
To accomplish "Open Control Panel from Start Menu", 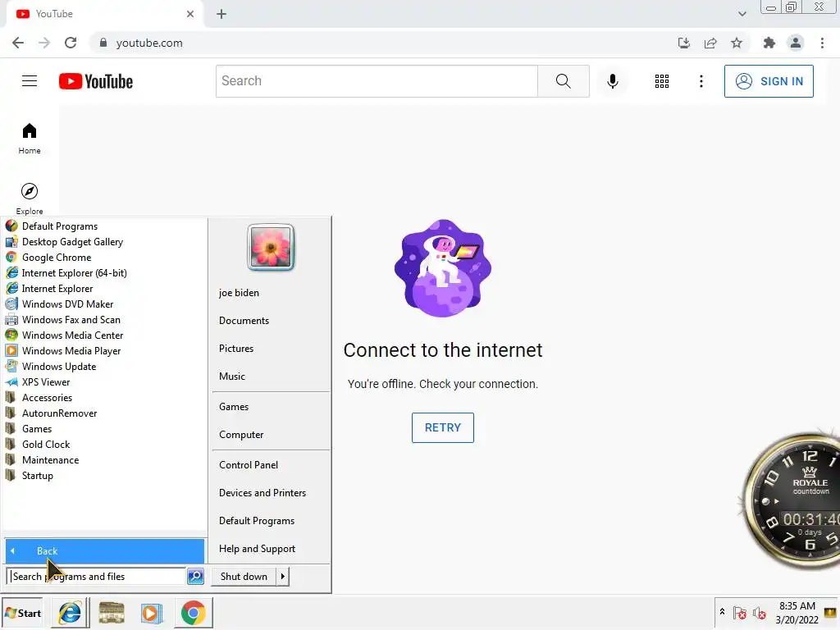I will 249,465.
